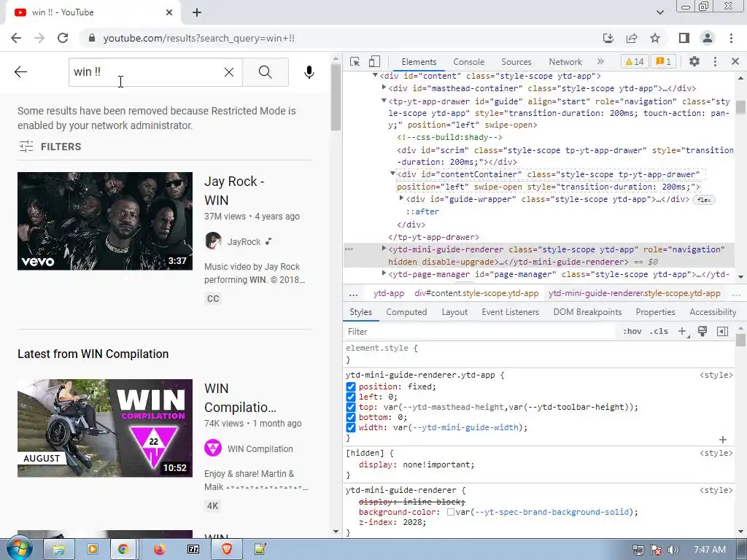
Task: Reload the page in Chrome
Action: coord(63,38)
